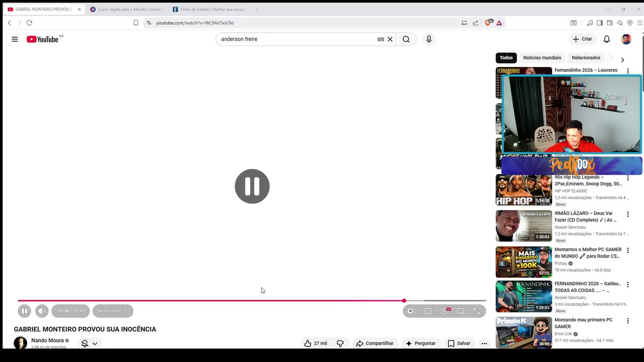This screenshot has height=362, width=644.
Task: Open the Pichau PC gamer video thumbnail
Action: [524, 262]
